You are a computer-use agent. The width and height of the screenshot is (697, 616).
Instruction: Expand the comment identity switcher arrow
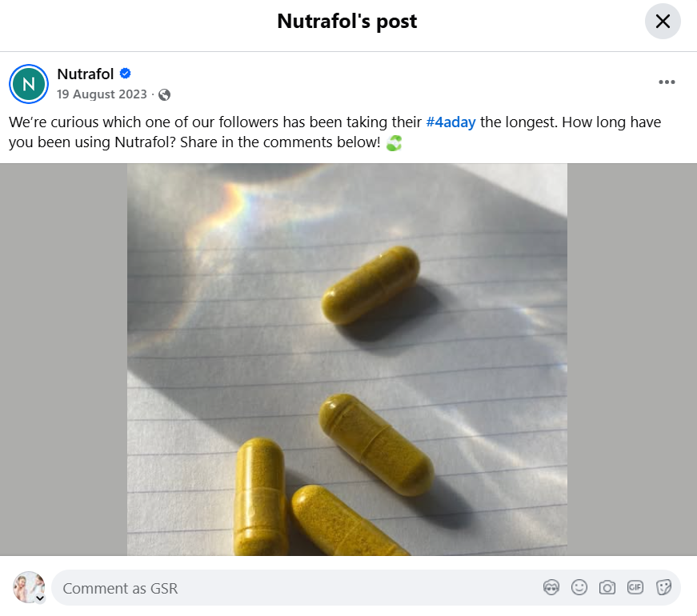(40, 598)
